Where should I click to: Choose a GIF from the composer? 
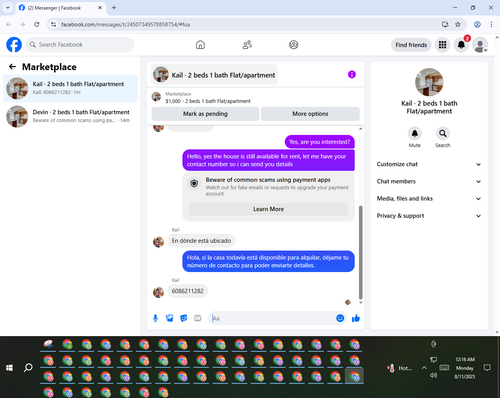198,318
